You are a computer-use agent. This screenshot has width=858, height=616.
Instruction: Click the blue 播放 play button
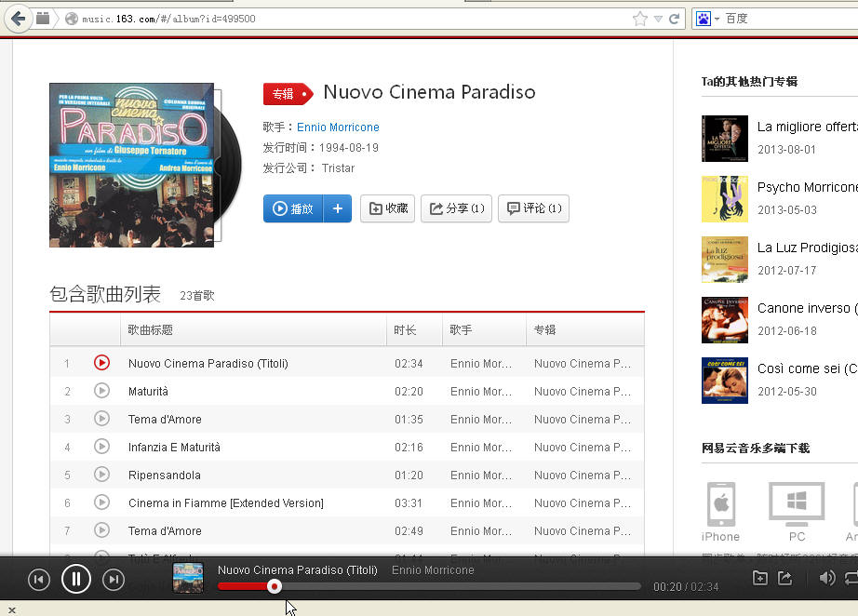click(x=293, y=208)
